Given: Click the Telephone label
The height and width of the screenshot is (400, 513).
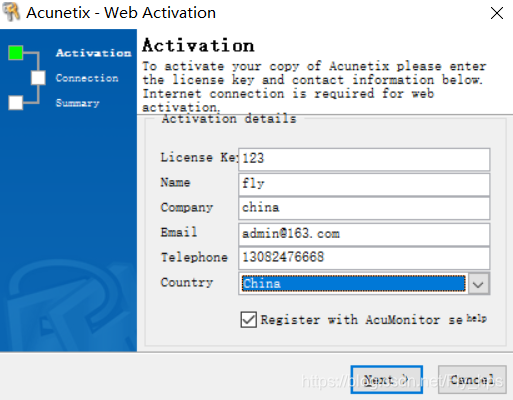Looking at the screenshot, I should click(194, 257).
